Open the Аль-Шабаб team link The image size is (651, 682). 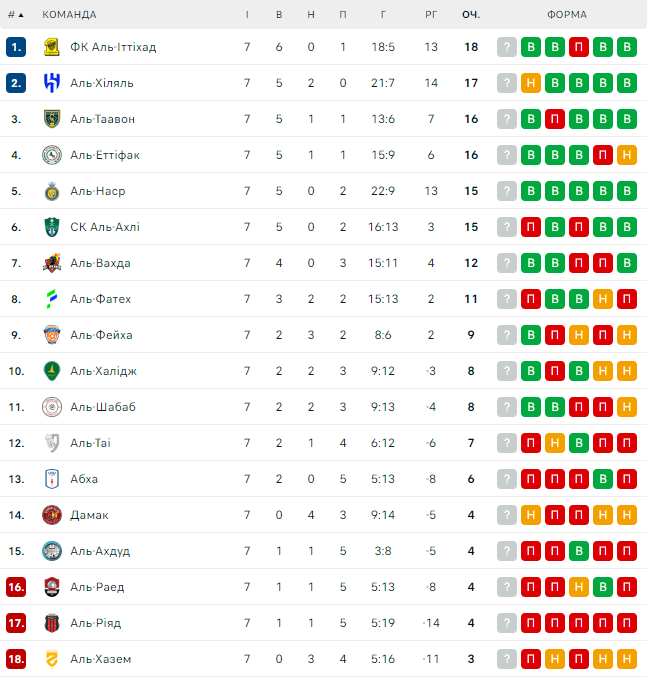tap(103, 407)
